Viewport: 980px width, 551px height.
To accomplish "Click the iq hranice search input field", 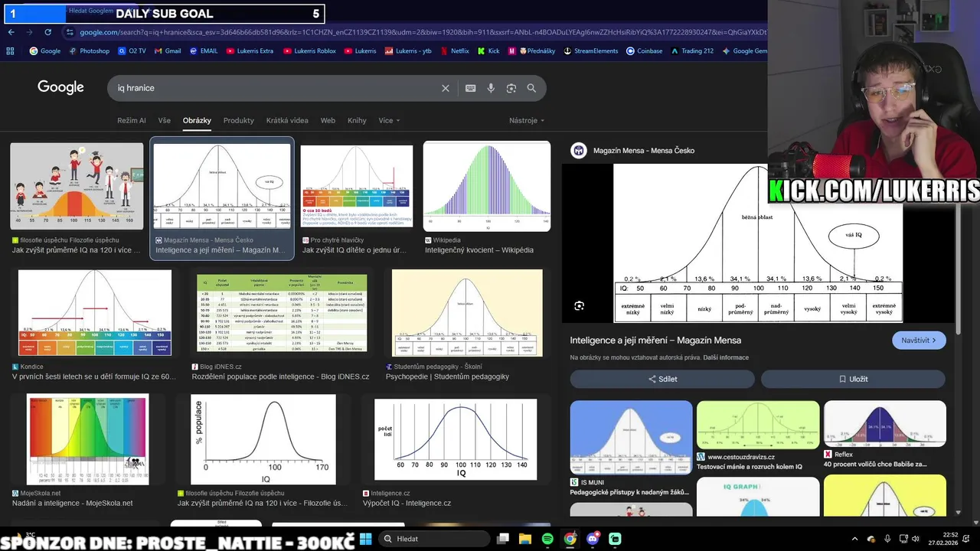I will [x=276, y=88].
